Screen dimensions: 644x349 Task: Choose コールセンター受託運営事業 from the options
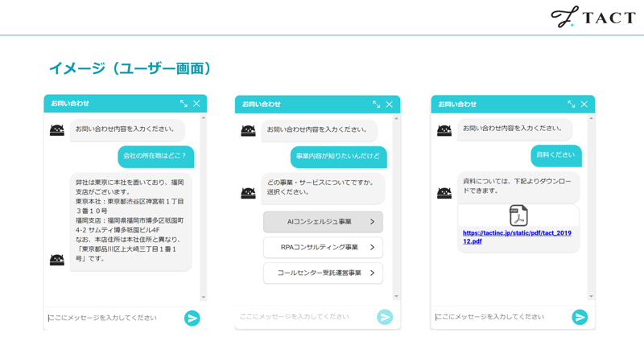[x=323, y=273]
